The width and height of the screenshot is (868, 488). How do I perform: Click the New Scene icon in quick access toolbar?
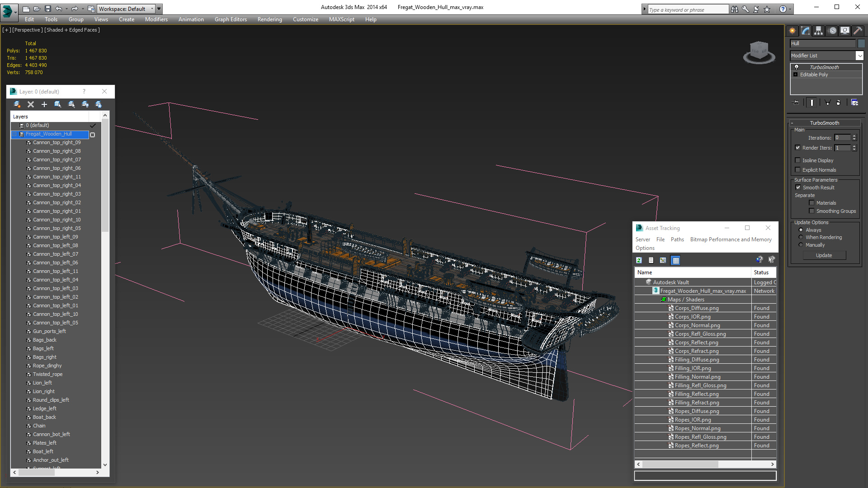click(26, 9)
